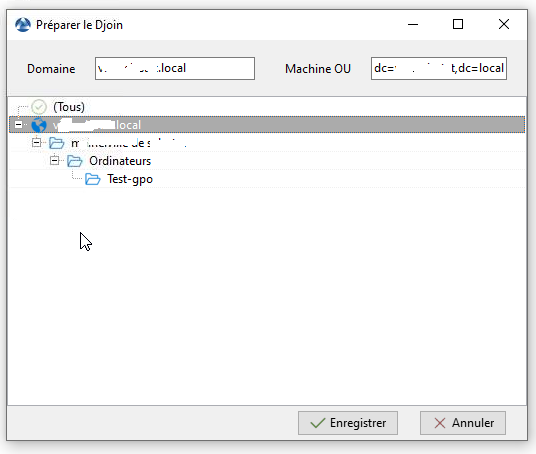Collapse the domain root node

click(18, 125)
